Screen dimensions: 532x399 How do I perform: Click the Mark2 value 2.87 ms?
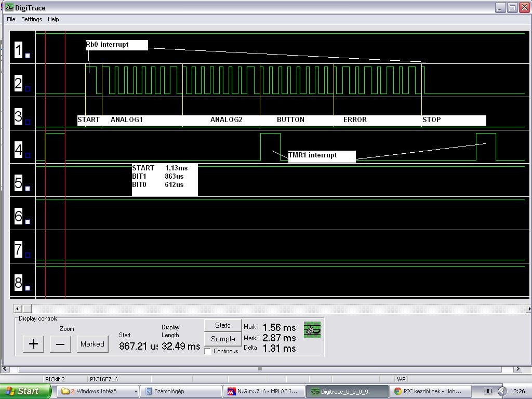point(279,338)
